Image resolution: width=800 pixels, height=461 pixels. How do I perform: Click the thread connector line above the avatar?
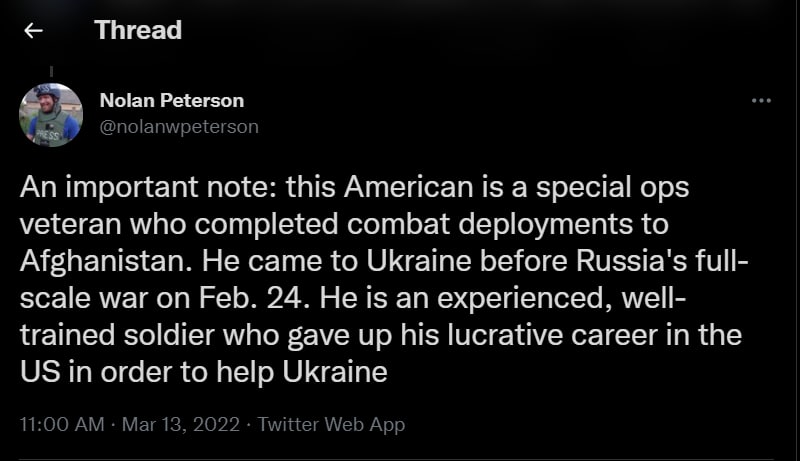pyautogui.click(x=52, y=71)
